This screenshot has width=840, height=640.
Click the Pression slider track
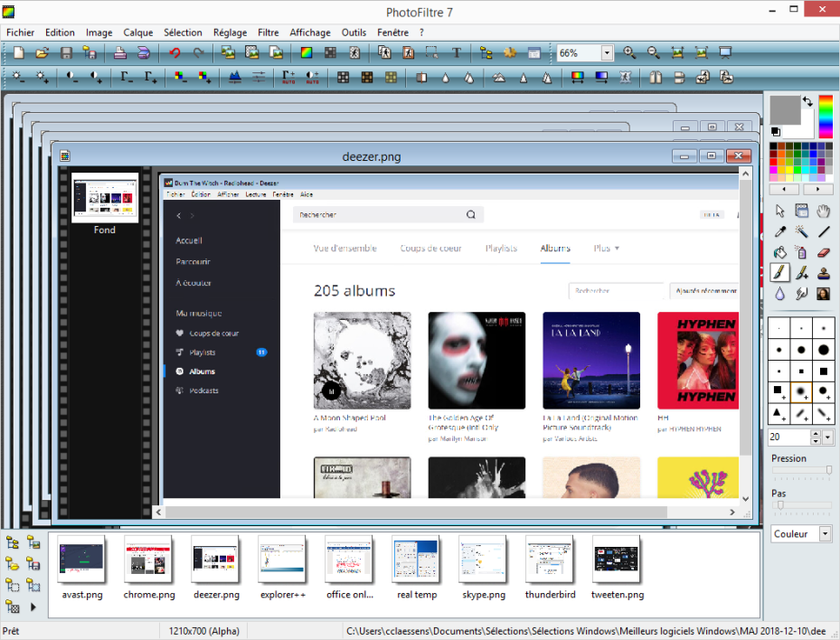(x=801, y=470)
